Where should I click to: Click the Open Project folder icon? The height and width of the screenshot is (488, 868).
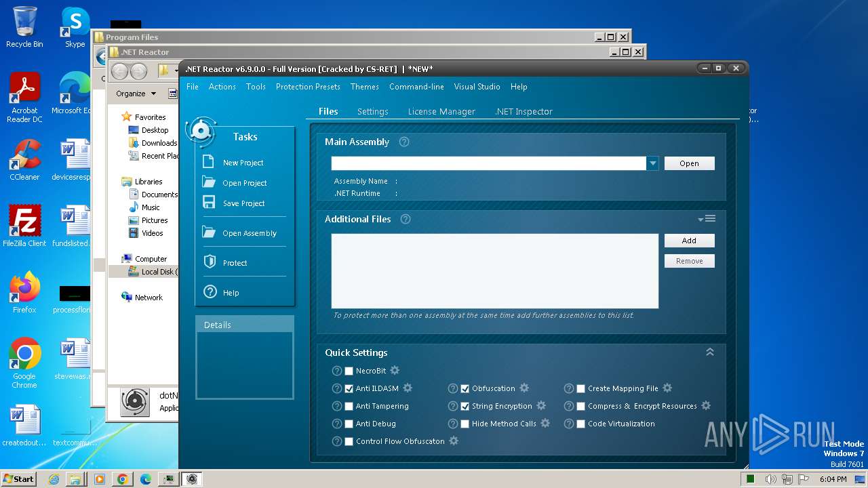(x=209, y=182)
